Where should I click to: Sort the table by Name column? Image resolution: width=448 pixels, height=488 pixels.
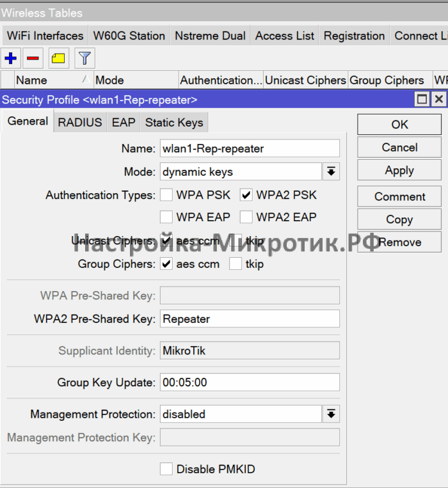51,80
